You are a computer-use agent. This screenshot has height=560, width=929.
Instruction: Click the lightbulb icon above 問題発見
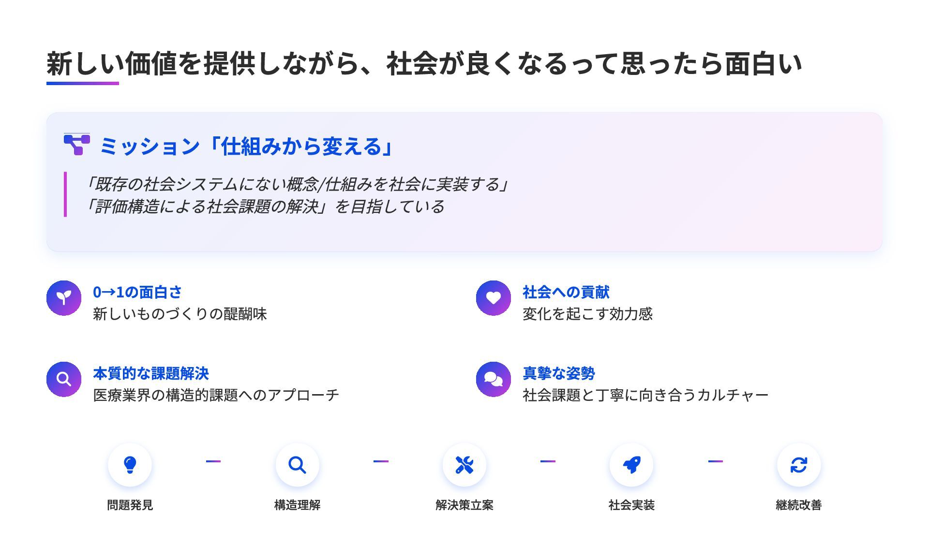click(x=130, y=465)
